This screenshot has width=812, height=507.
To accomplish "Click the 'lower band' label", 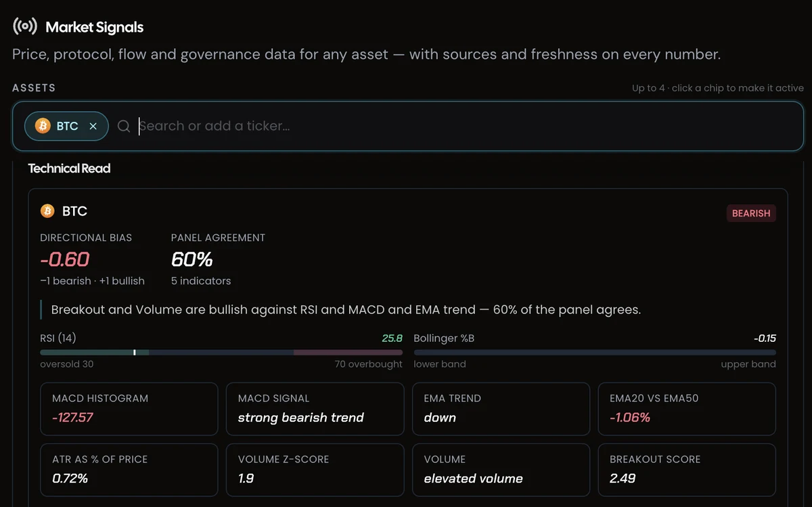I will tap(440, 364).
